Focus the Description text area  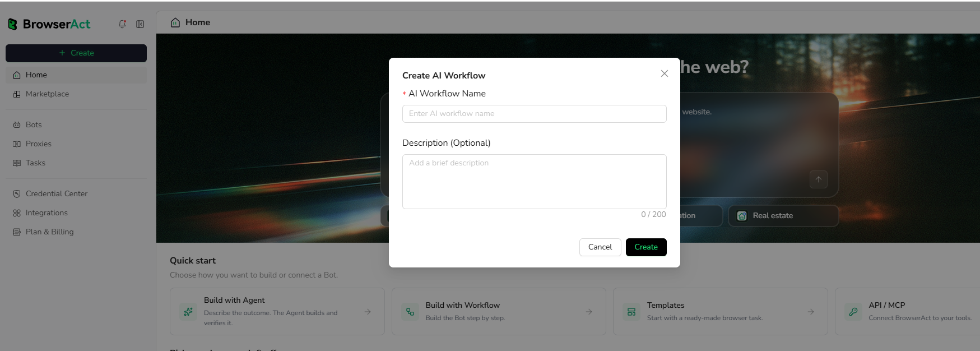[535, 182]
